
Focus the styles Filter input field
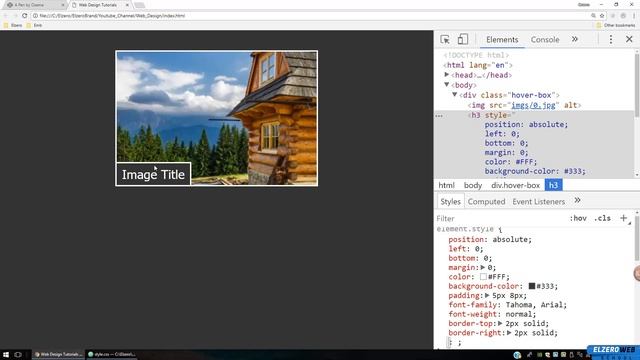point(500,218)
